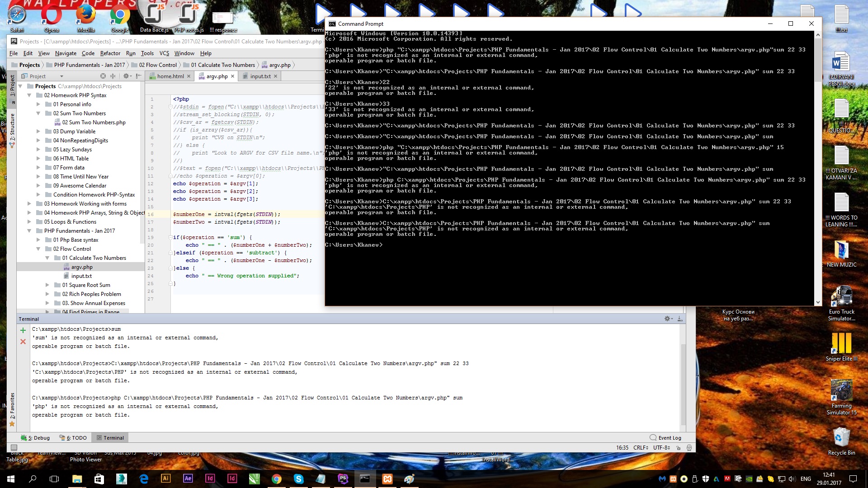Image resolution: width=868 pixels, height=488 pixels.
Task: Open After Effects from the taskbar
Action: [x=188, y=479]
